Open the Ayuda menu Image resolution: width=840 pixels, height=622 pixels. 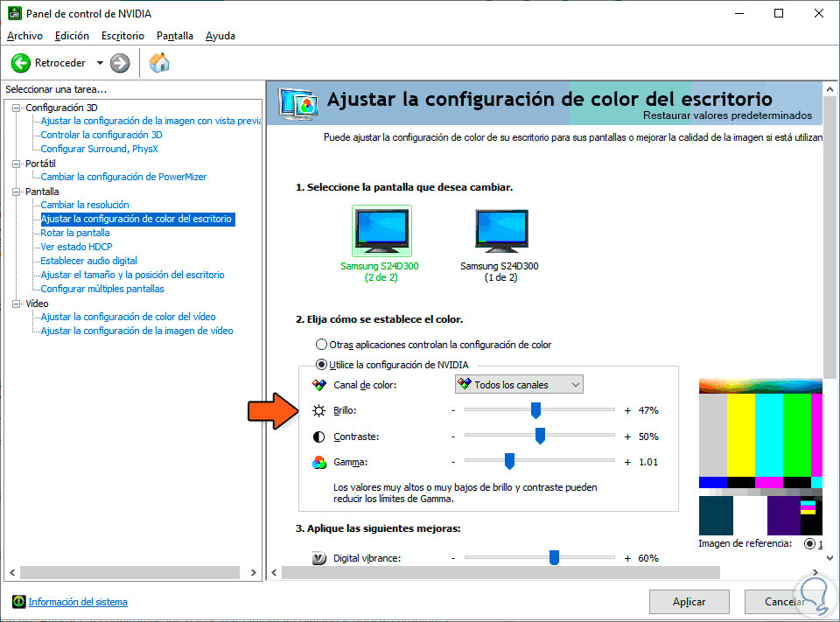click(x=220, y=36)
